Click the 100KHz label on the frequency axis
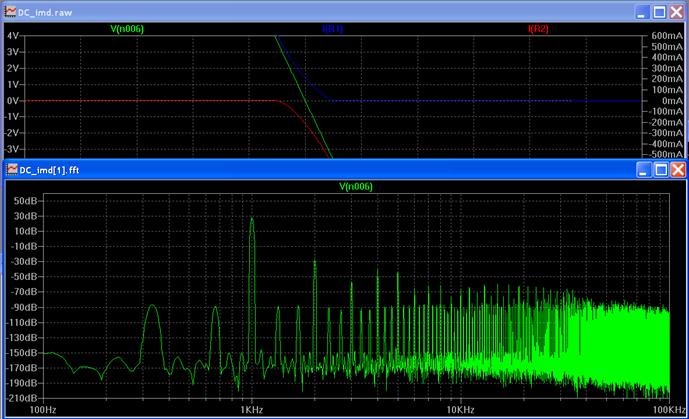Screen dimensions: 689x419 (x=669, y=410)
